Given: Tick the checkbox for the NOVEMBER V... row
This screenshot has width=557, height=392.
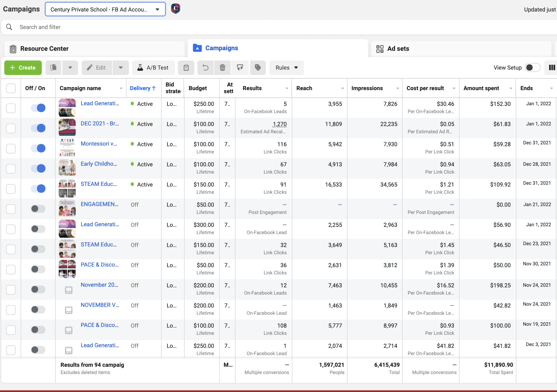Looking at the screenshot, I should [x=11, y=310].
